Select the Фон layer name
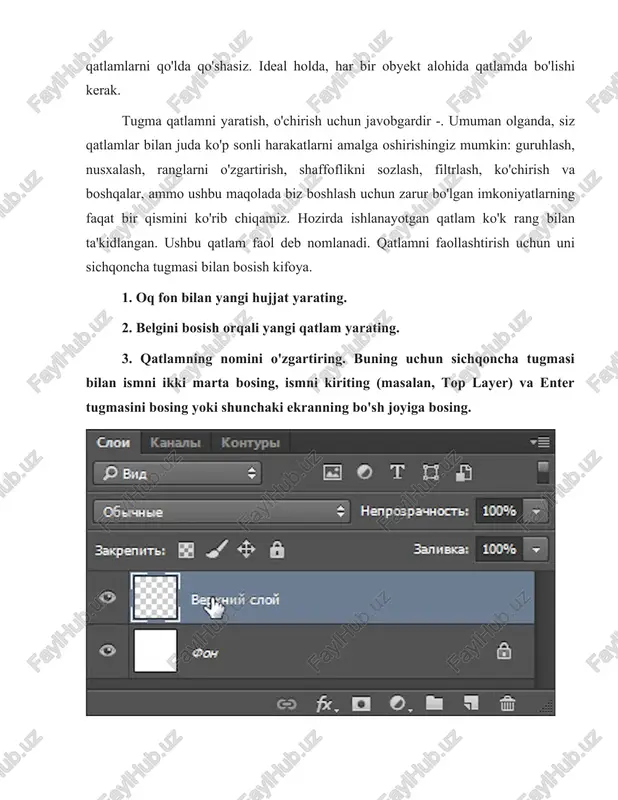This screenshot has width=618, height=800. [x=205, y=653]
